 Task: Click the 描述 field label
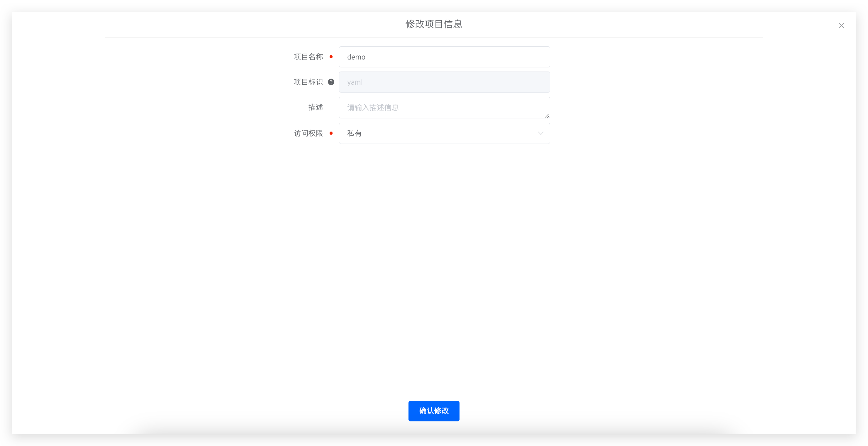(x=316, y=107)
